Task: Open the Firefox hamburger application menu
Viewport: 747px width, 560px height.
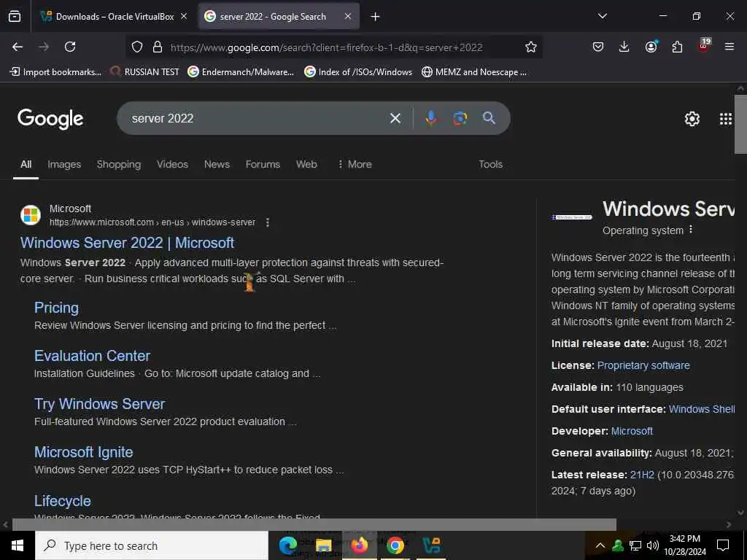Action: pos(729,47)
